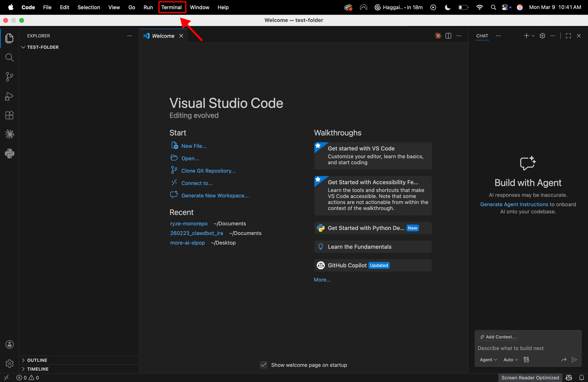
Task: Open the Source Control view
Action: pos(10,77)
